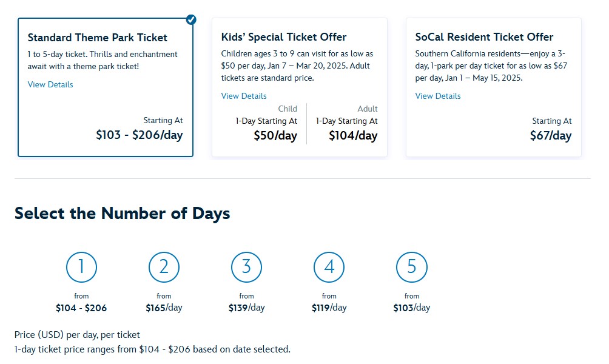Click the SoCal $67/day starting price
This screenshot has width=609, height=364.
point(550,135)
